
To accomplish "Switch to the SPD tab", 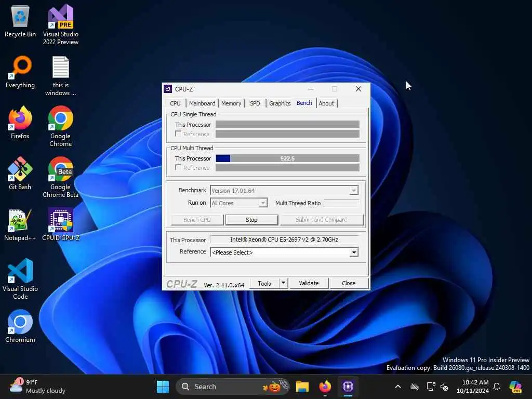I will [255, 103].
